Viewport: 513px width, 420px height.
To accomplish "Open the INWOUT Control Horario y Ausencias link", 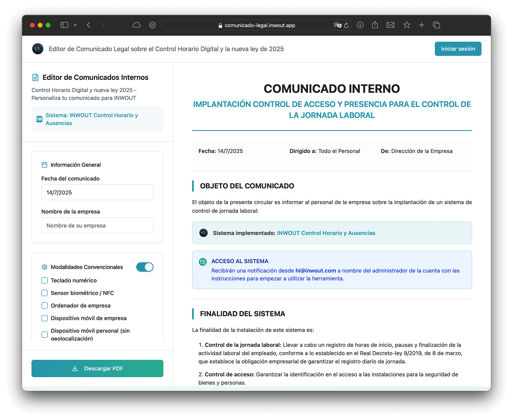I will pyautogui.click(x=326, y=233).
